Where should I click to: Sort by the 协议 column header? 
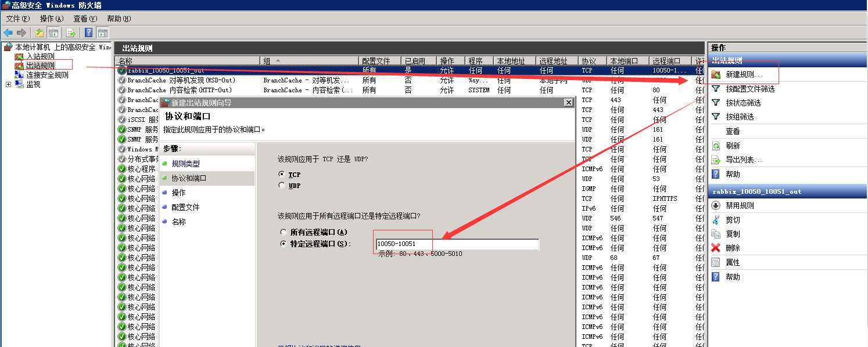[593, 60]
